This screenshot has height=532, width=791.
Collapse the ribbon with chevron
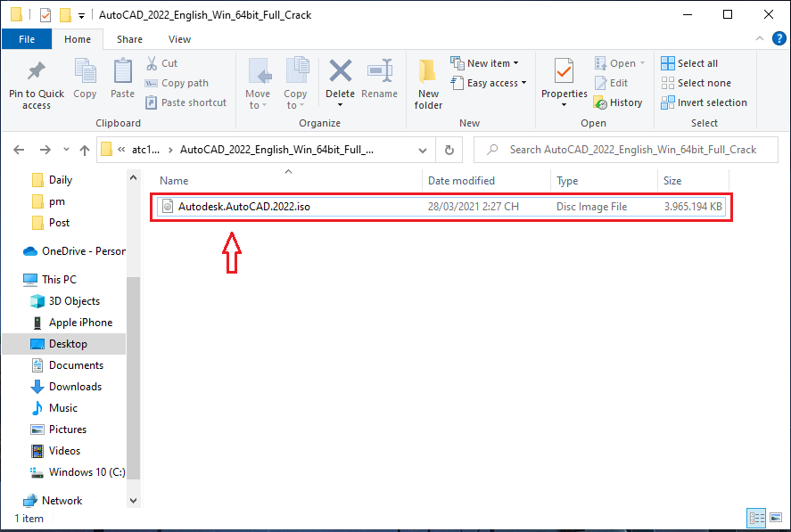tap(760, 39)
